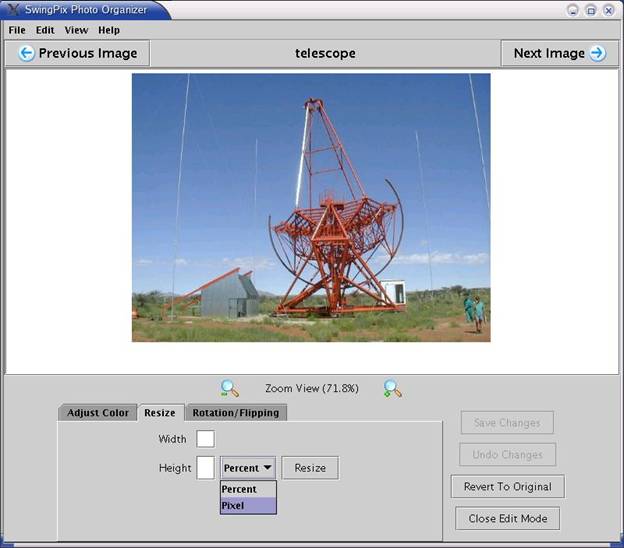
Task: Click the Width input field
Action: click(205, 439)
